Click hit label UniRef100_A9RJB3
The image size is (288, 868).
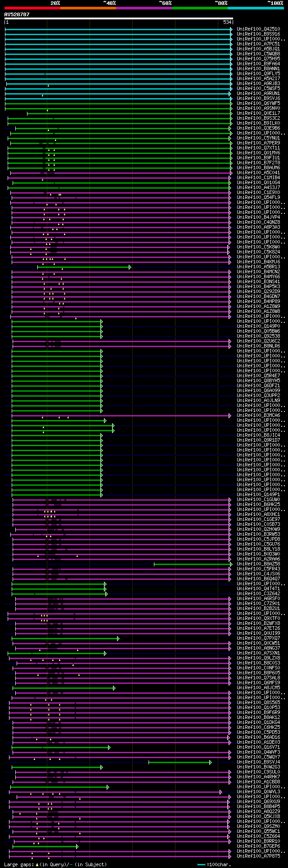(259, 84)
